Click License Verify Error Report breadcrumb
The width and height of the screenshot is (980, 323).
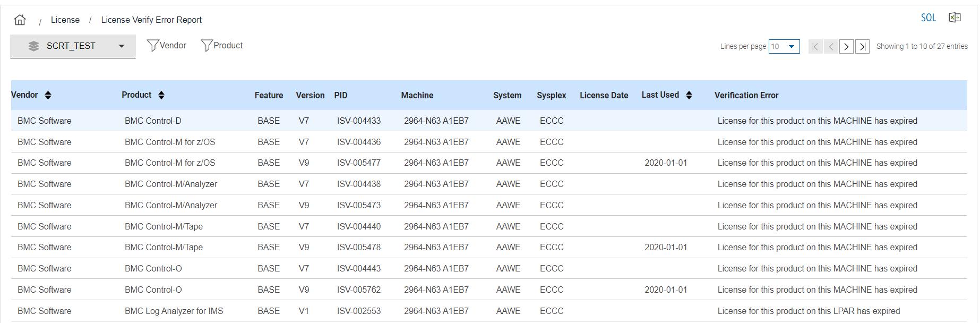pos(151,20)
